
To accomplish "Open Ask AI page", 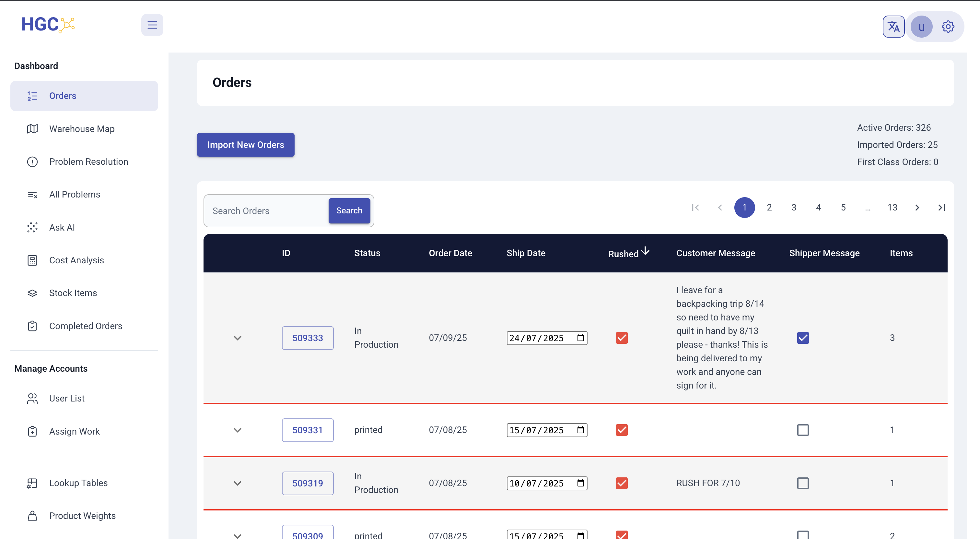I will pyautogui.click(x=84, y=227).
